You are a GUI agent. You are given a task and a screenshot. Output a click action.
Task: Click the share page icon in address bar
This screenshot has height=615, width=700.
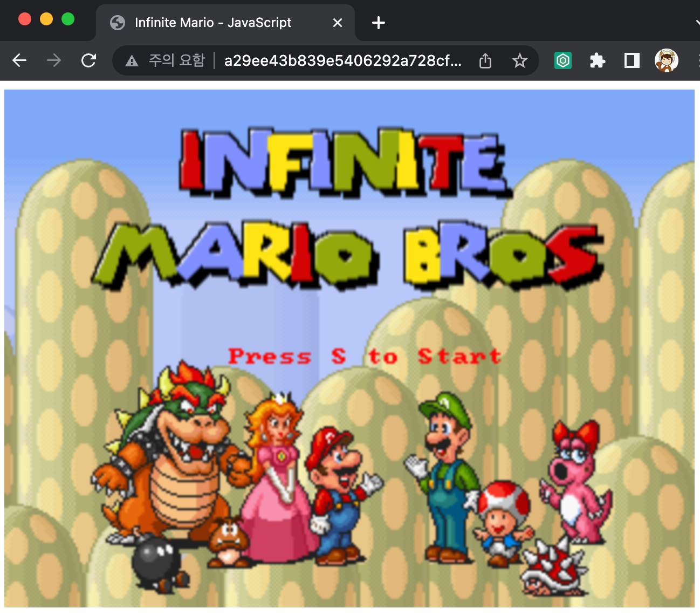485,61
